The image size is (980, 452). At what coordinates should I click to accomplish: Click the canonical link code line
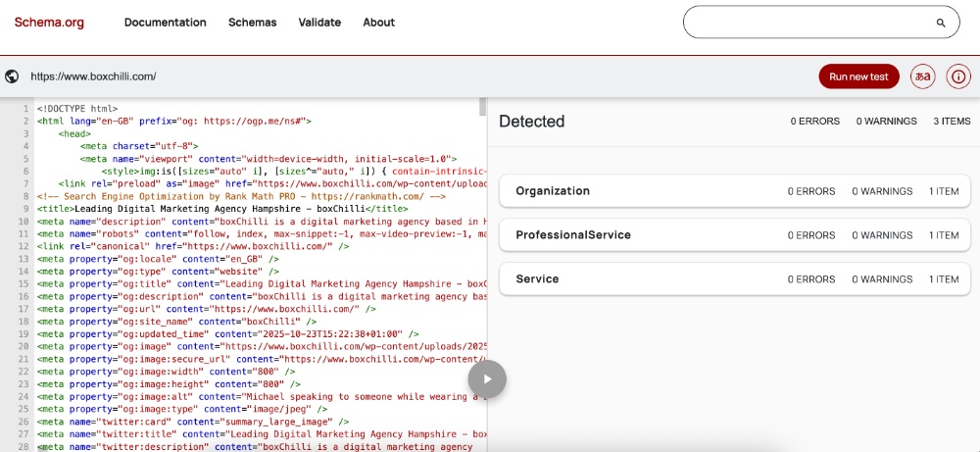point(193,246)
